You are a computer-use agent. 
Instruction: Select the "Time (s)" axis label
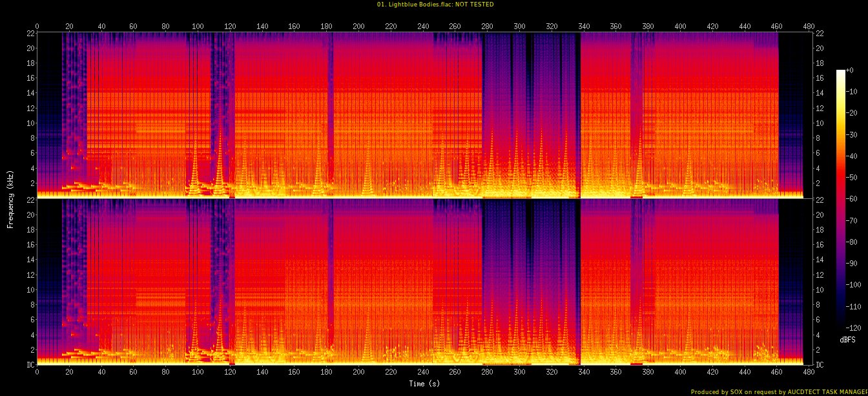click(424, 384)
